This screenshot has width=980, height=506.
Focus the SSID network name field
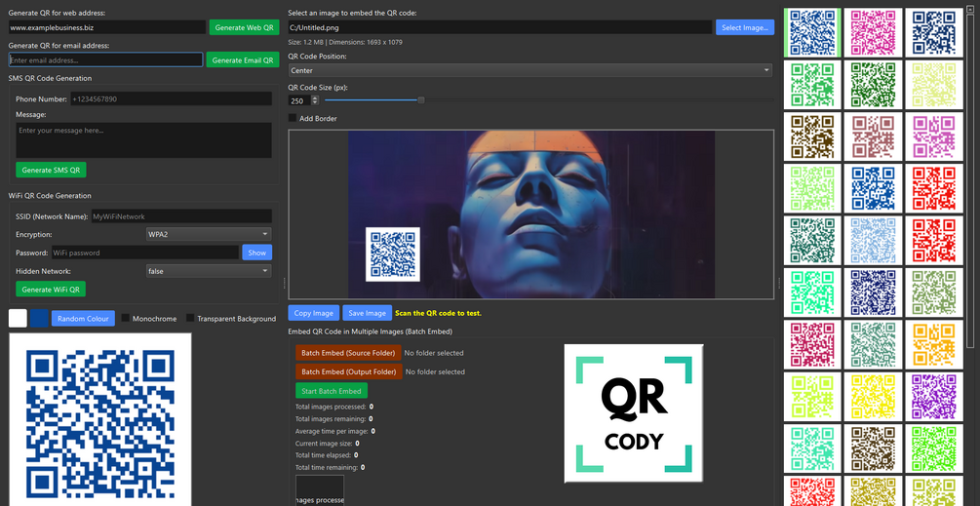(x=181, y=216)
